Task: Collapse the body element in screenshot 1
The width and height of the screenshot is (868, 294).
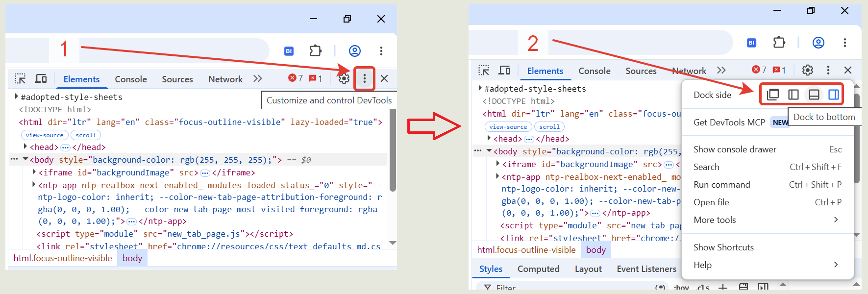Action: [25, 159]
